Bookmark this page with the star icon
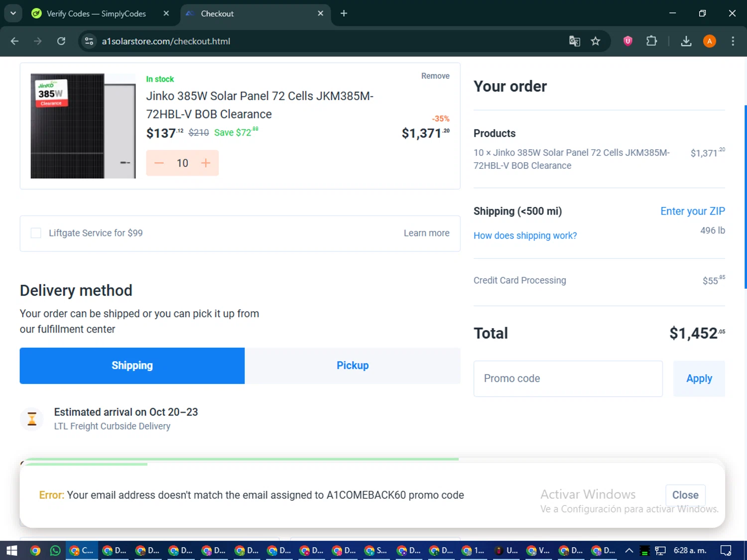747x560 pixels. (596, 41)
